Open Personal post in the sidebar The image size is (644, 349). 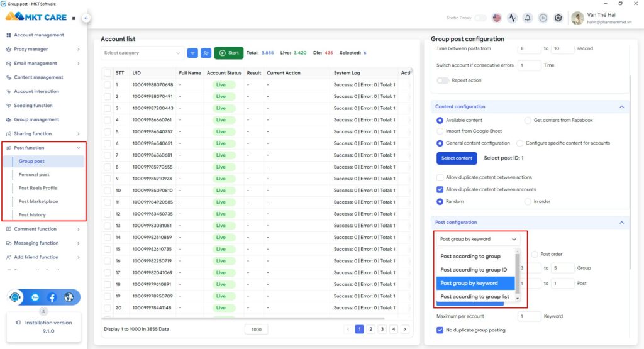(34, 175)
